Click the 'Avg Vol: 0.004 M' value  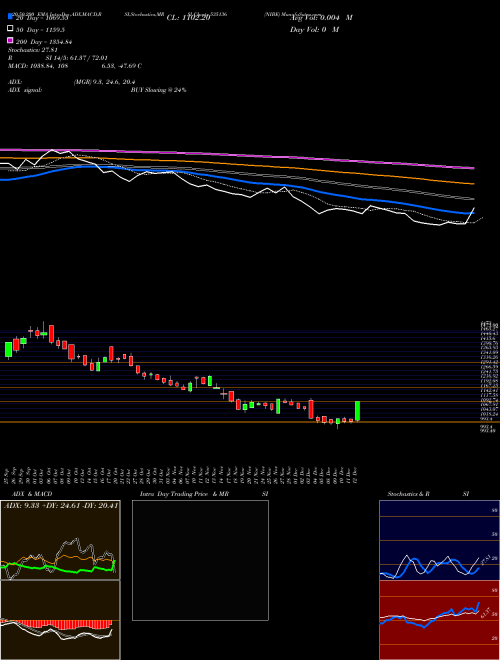[321, 18]
